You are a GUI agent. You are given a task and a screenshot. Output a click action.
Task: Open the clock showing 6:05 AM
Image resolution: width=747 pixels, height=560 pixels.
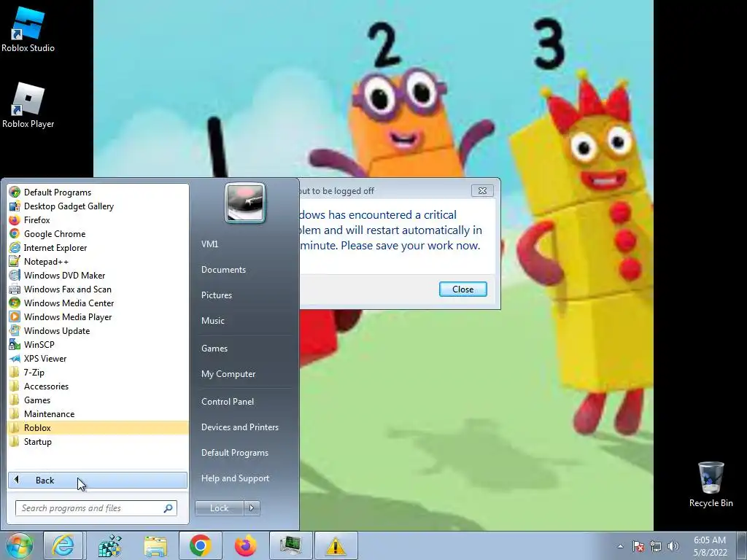pos(710,546)
